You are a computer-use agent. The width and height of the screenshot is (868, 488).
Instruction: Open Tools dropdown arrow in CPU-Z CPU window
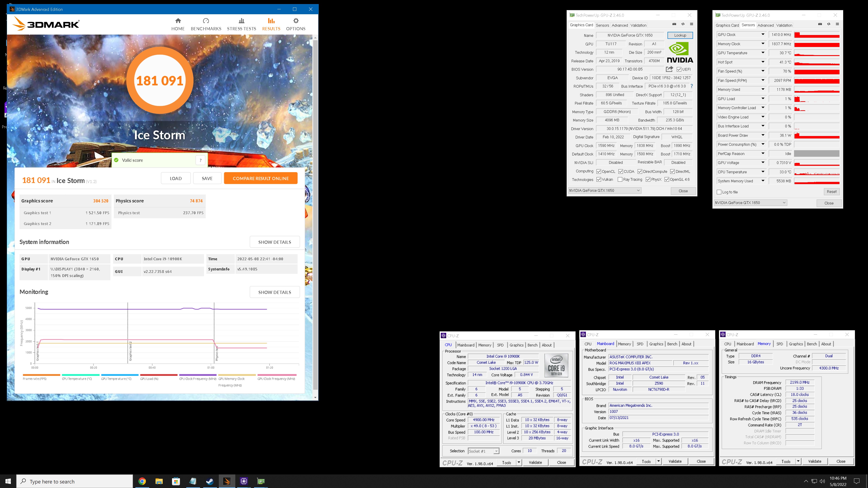point(519,462)
